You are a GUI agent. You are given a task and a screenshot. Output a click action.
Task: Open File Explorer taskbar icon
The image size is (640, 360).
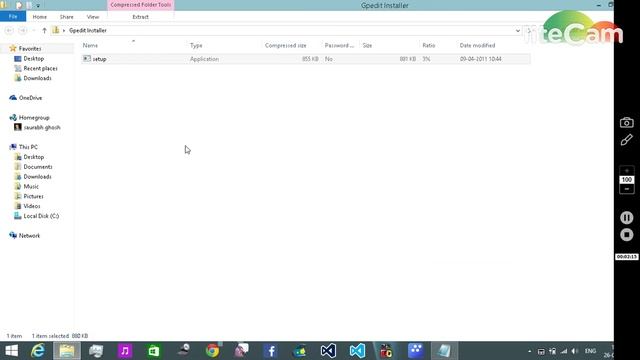pos(67,351)
